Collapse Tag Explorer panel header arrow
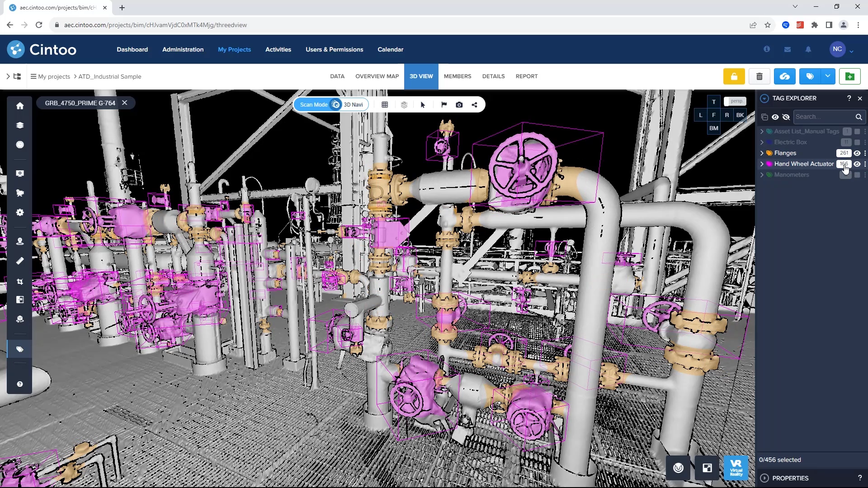Image resolution: width=868 pixels, height=488 pixels. [x=764, y=99]
